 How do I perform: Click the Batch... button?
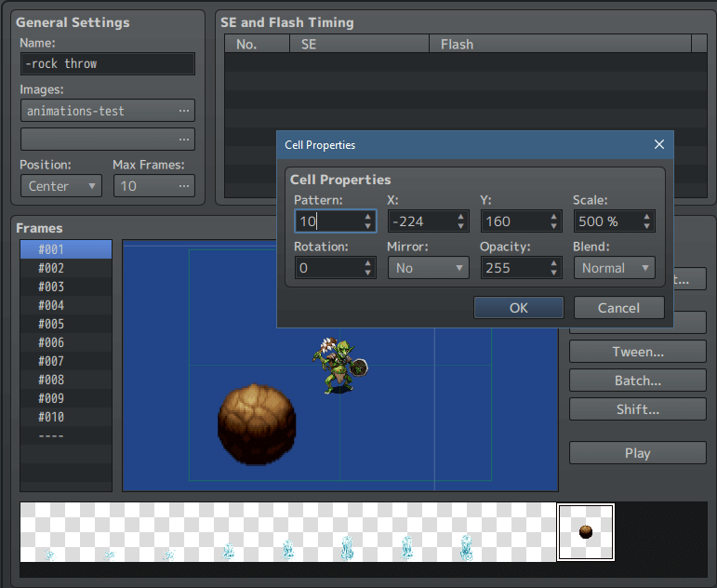pos(637,381)
